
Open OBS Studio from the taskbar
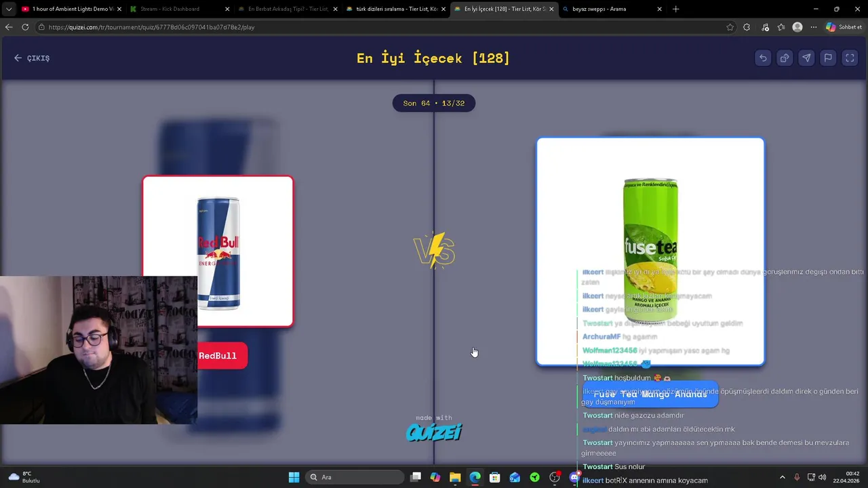(555, 477)
